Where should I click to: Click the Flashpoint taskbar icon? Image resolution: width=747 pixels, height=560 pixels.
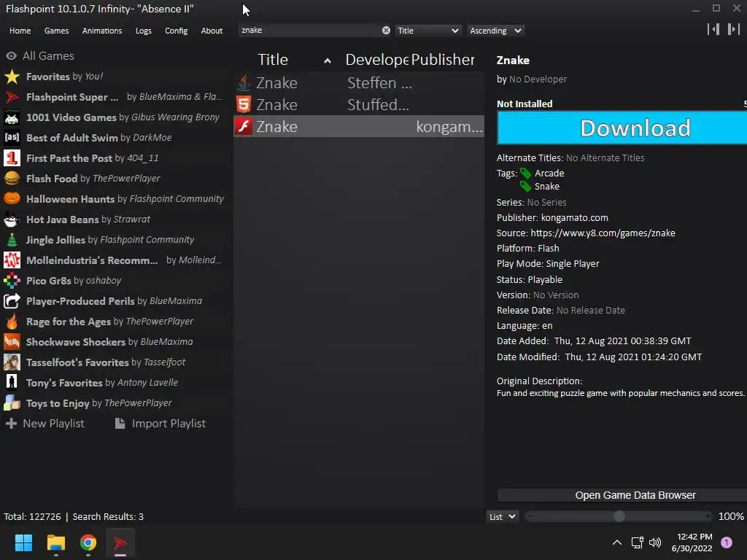pyautogui.click(x=120, y=542)
